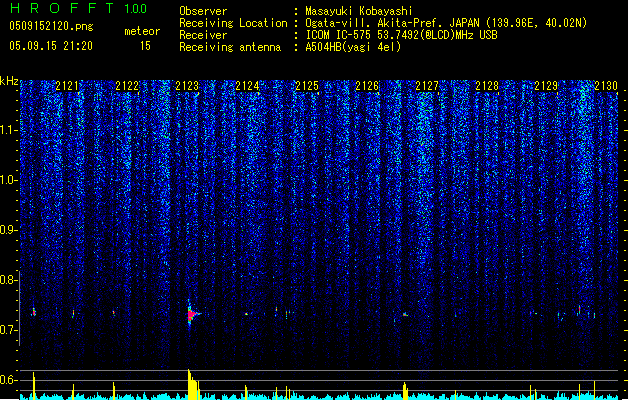The height and width of the screenshot is (400, 629).
Task: Click the Receiving antenna label
Action: (230, 47)
